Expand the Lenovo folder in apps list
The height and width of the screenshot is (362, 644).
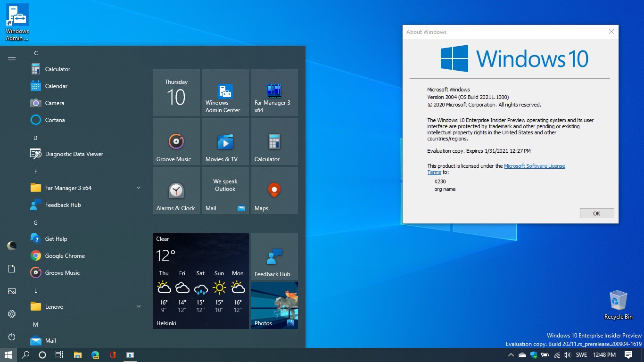point(138,306)
